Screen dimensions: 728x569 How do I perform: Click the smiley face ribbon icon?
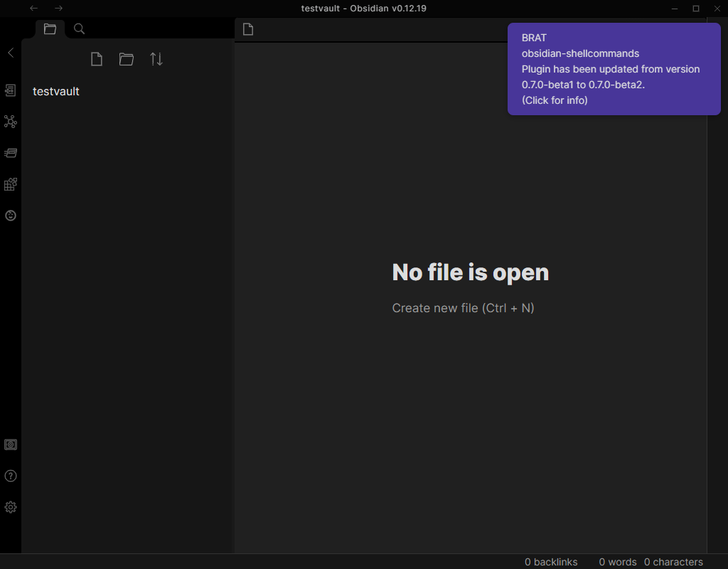coord(11,216)
